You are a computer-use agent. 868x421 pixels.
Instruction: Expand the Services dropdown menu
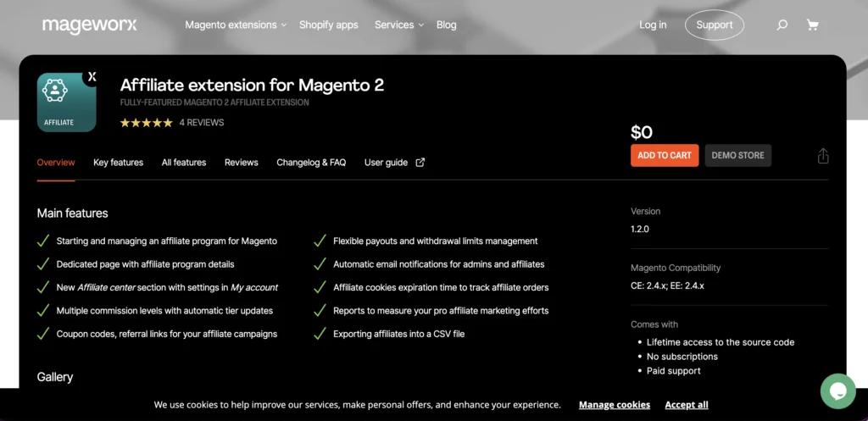click(398, 25)
